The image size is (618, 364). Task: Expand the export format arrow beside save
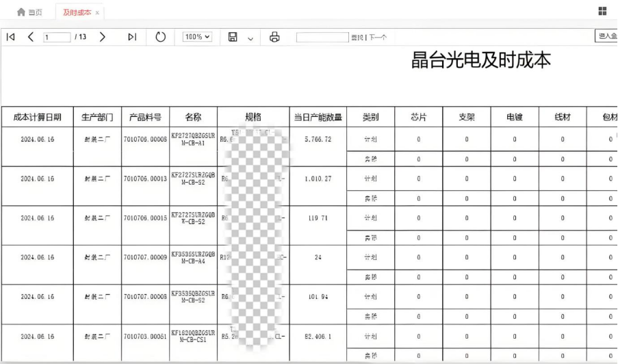point(250,38)
